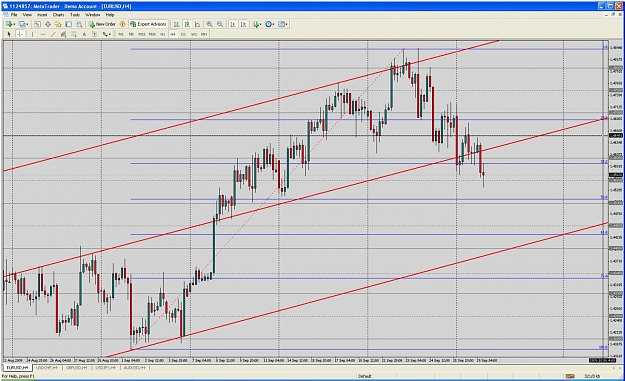Pick the Vertical Line drawing tool
The height and width of the screenshot is (381, 625).
point(32,34)
